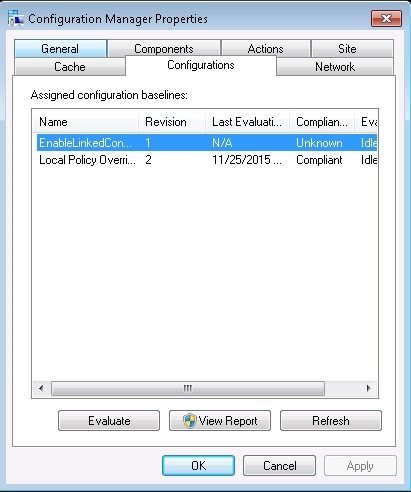Click the shield icon on View Report
The width and height of the screenshot is (411, 492).
(190, 421)
